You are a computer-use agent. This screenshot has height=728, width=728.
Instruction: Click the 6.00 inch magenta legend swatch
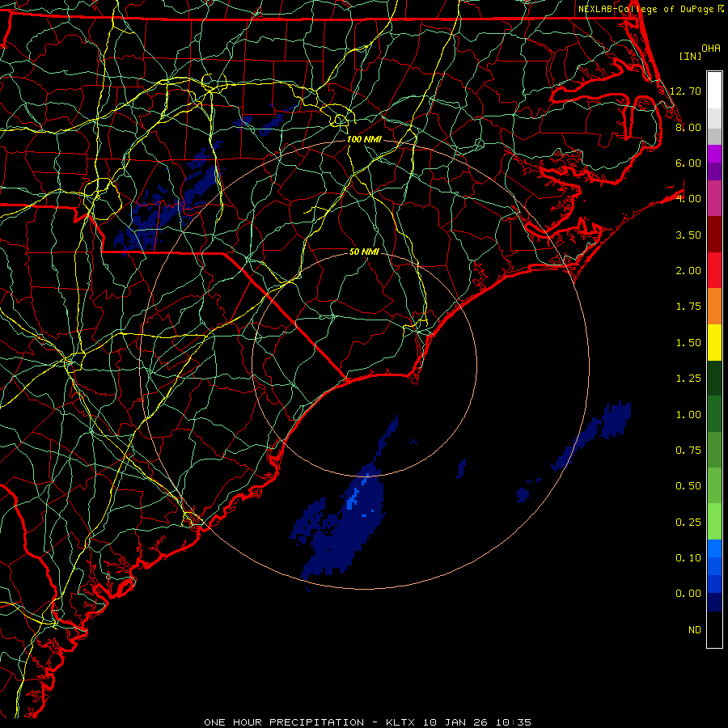714,154
